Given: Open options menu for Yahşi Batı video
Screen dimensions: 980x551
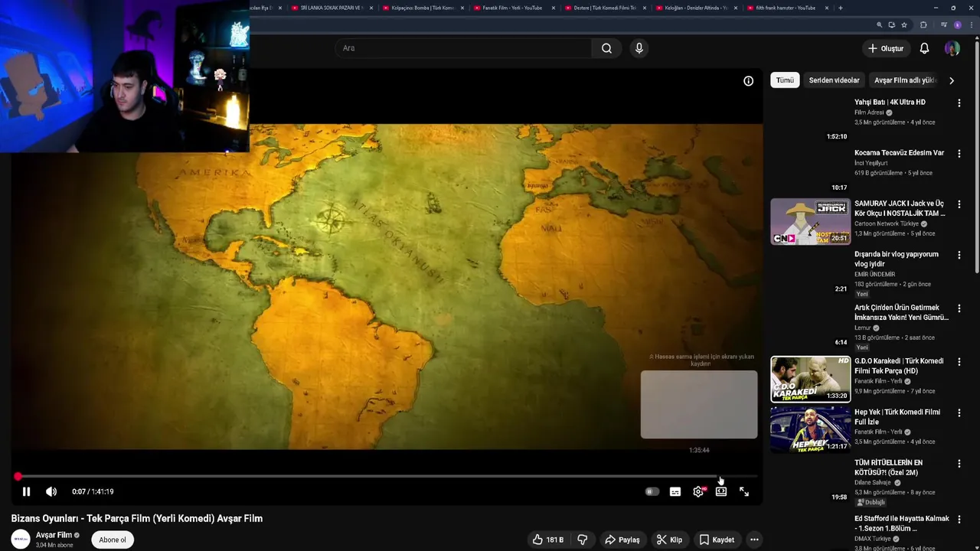Looking at the screenshot, I should (959, 103).
